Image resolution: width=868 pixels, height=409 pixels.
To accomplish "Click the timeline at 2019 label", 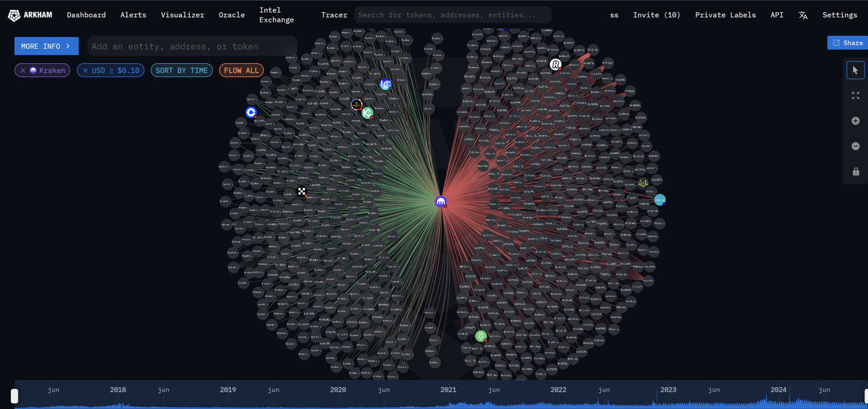I will [228, 390].
